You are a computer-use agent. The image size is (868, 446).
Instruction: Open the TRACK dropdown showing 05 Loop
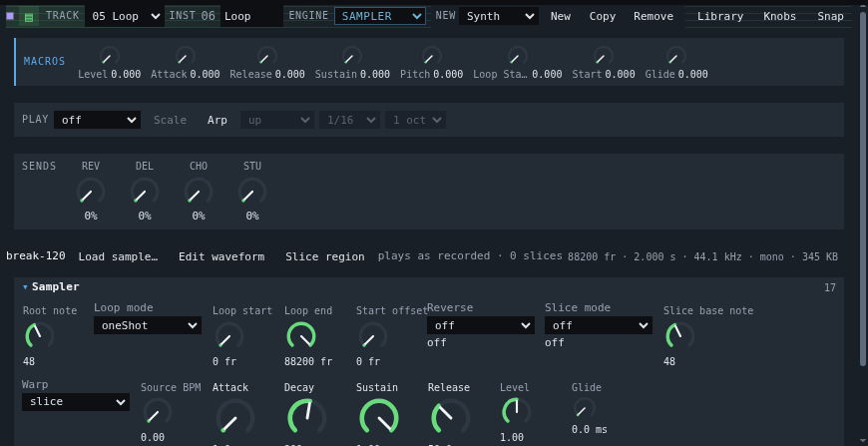point(125,16)
